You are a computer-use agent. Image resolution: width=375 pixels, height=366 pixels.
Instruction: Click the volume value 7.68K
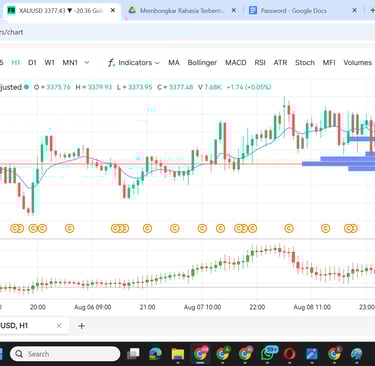[x=213, y=87]
